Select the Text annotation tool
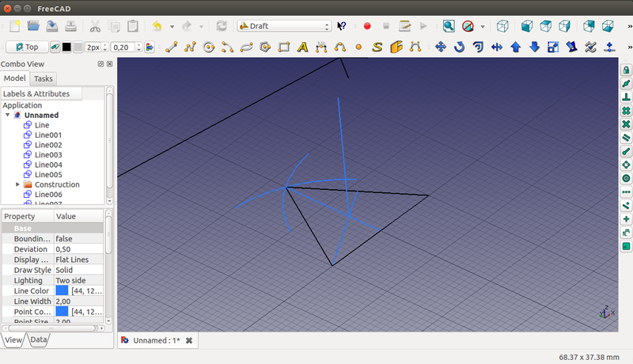The width and height of the screenshot is (633, 364). 302,47
